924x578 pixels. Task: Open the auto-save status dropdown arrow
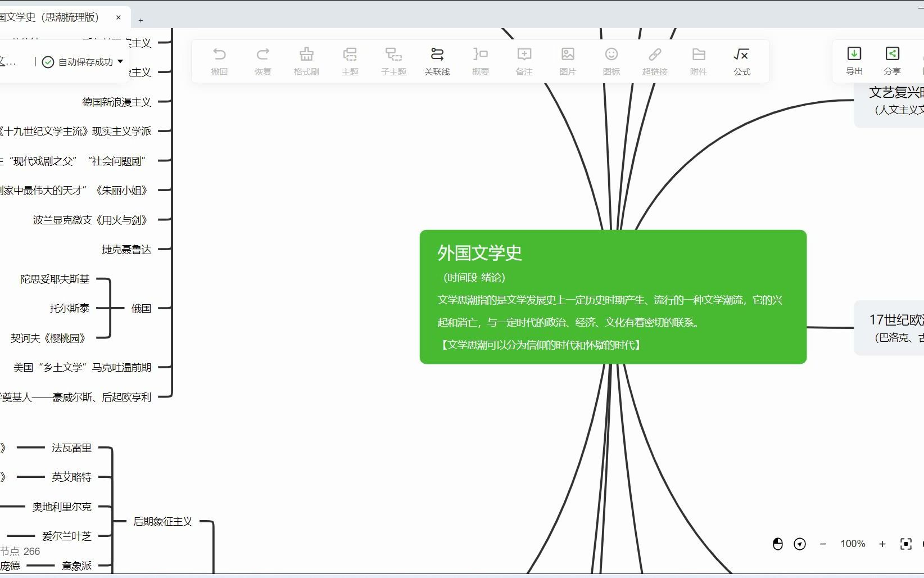(120, 62)
